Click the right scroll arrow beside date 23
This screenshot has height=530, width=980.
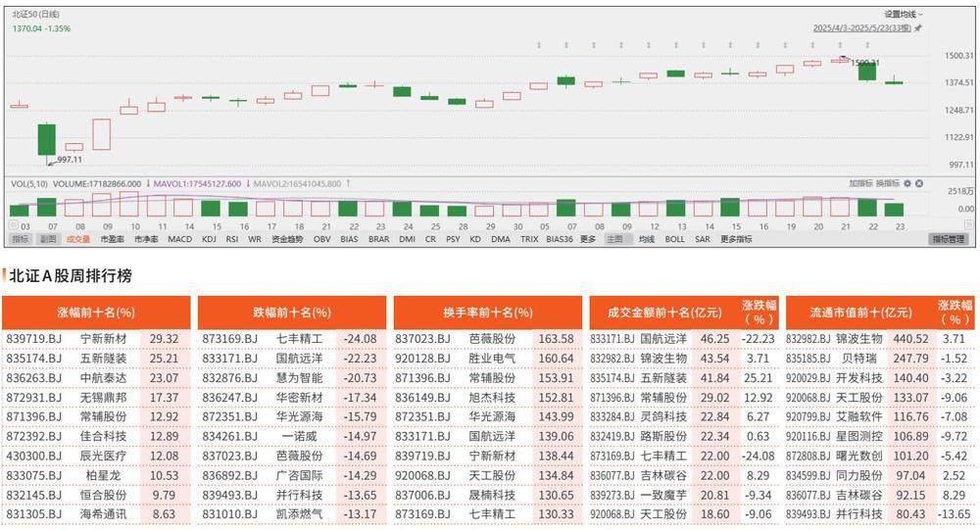[x=969, y=225]
